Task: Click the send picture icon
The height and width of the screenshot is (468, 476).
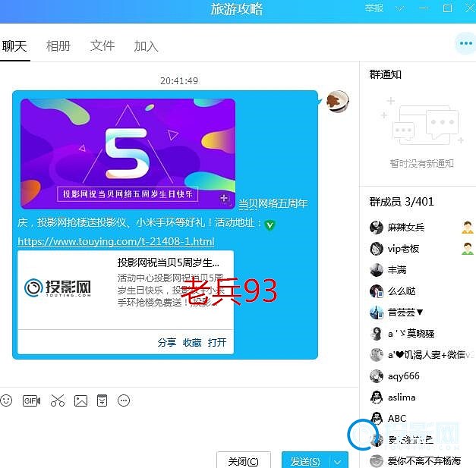Action: (x=81, y=400)
